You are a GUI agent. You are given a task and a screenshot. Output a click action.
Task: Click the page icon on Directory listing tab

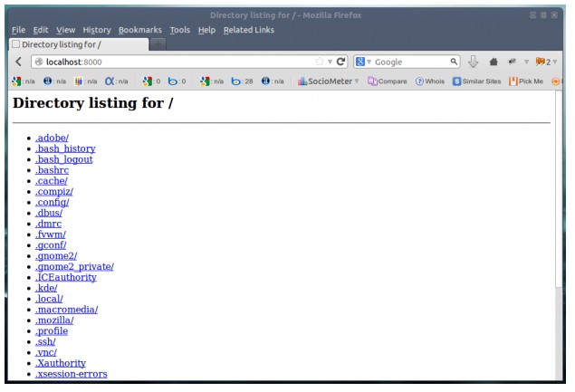(15, 44)
